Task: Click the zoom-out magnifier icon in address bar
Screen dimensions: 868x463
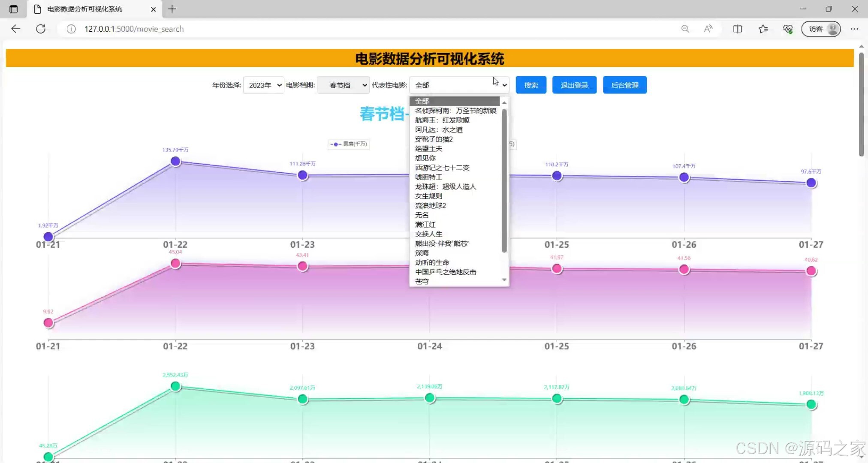Action: click(685, 29)
